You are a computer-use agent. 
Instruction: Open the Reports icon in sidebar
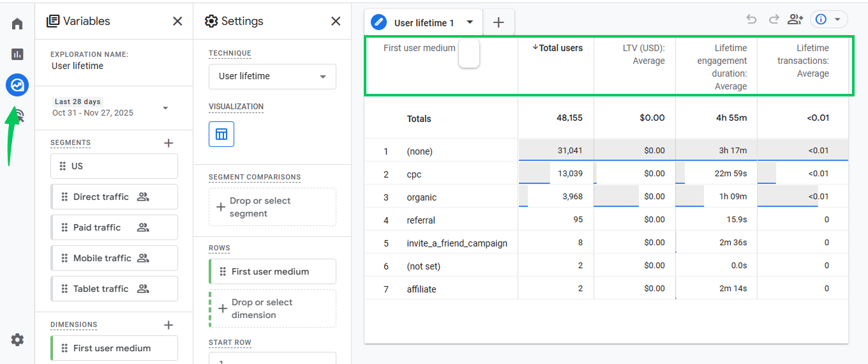(x=17, y=54)
